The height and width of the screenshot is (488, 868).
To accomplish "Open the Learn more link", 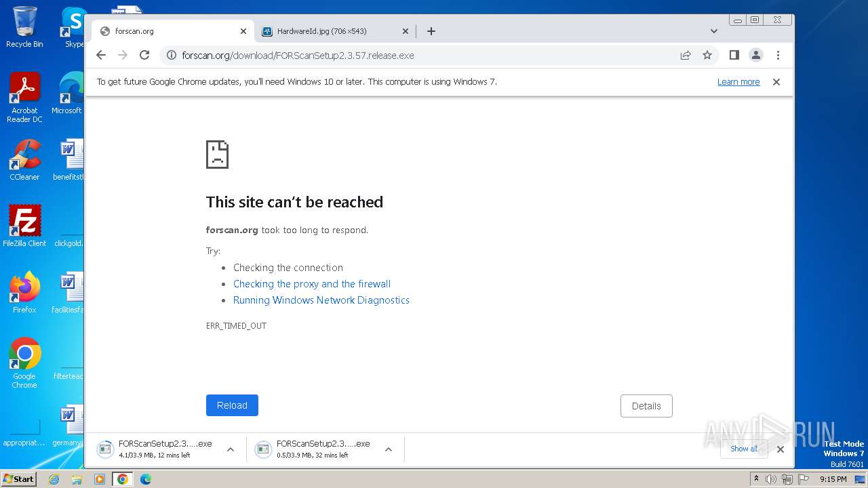I will coord(738,82).
